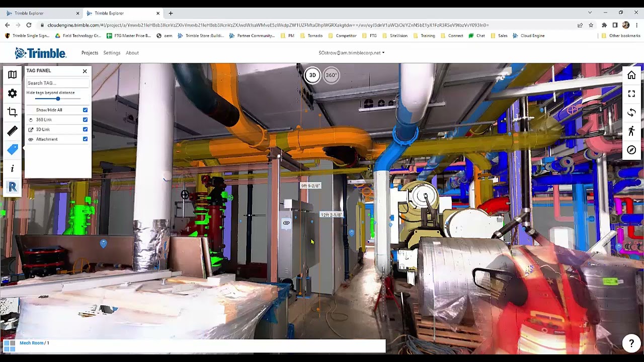Click the Search TAG input field
The image size is (644, 362).
(x=57, y=83)
